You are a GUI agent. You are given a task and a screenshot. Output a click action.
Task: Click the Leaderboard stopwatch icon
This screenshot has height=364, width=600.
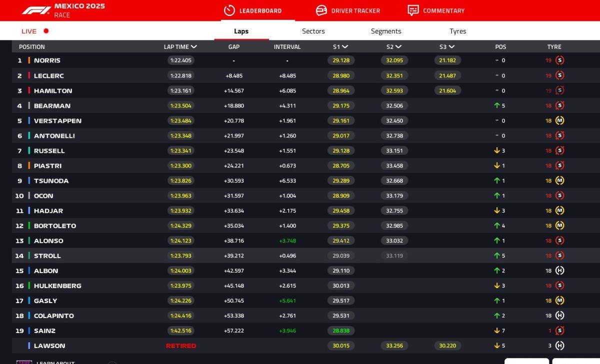(229, 10)
